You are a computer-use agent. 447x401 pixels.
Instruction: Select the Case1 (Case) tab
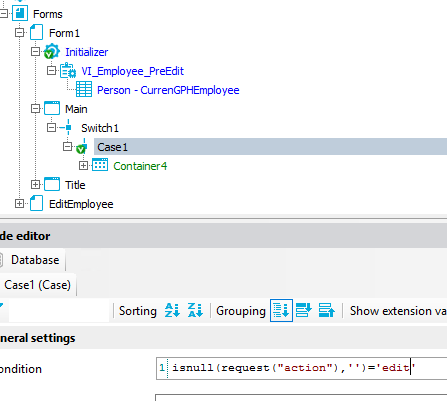tap(38, 285)
